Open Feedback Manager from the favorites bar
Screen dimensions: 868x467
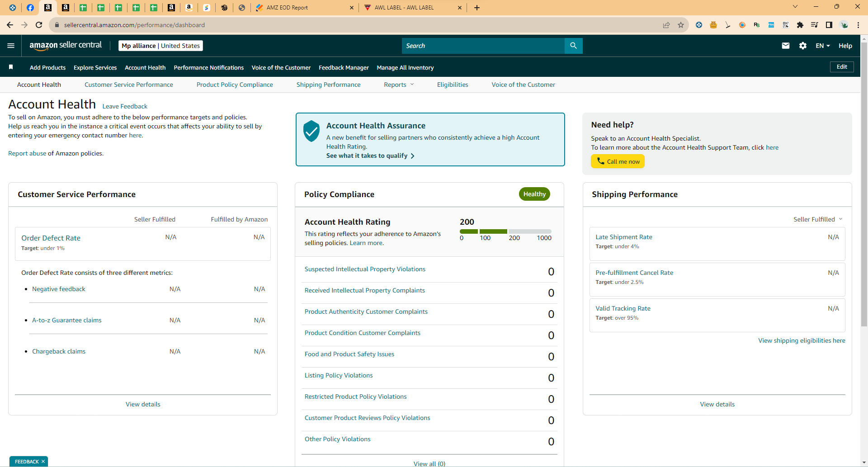pyautogui.click(x=344, y=67)
